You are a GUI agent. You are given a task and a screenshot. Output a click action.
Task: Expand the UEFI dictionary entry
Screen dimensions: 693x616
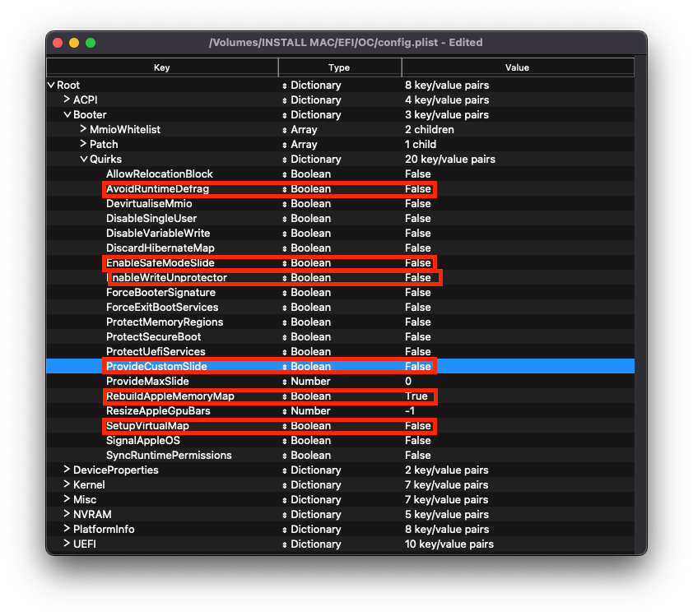pos(67,544)
